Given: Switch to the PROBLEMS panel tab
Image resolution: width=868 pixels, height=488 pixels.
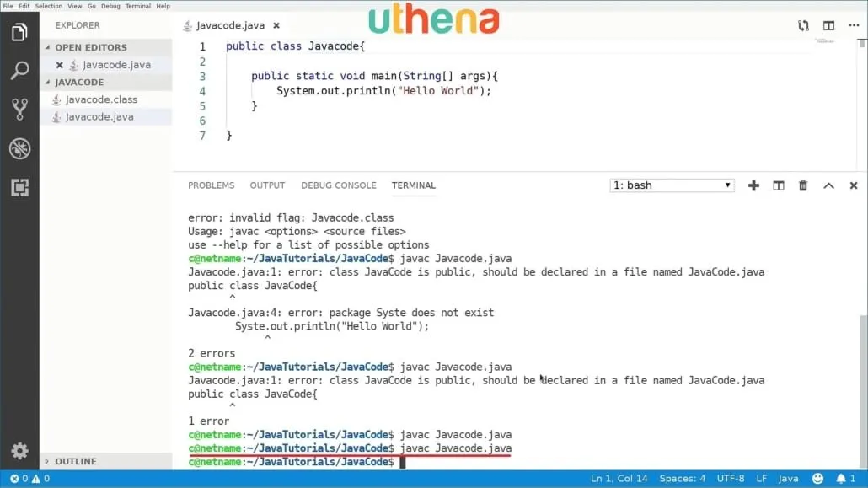Looking at the screenshot, I should 211,185.
